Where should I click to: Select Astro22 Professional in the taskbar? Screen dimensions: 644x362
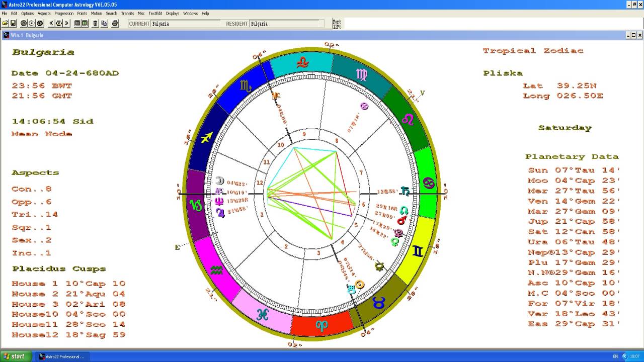62,356
